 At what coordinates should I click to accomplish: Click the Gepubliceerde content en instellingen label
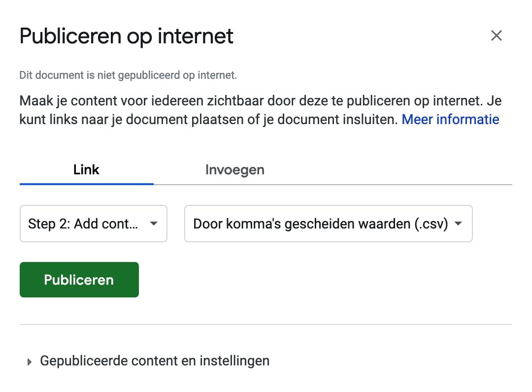click(x=155, y=361)
